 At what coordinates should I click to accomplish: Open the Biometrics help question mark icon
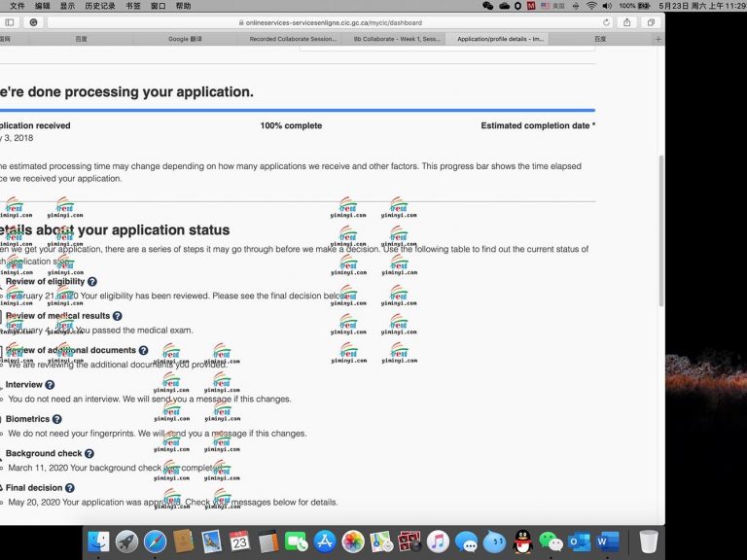point(56,419)
